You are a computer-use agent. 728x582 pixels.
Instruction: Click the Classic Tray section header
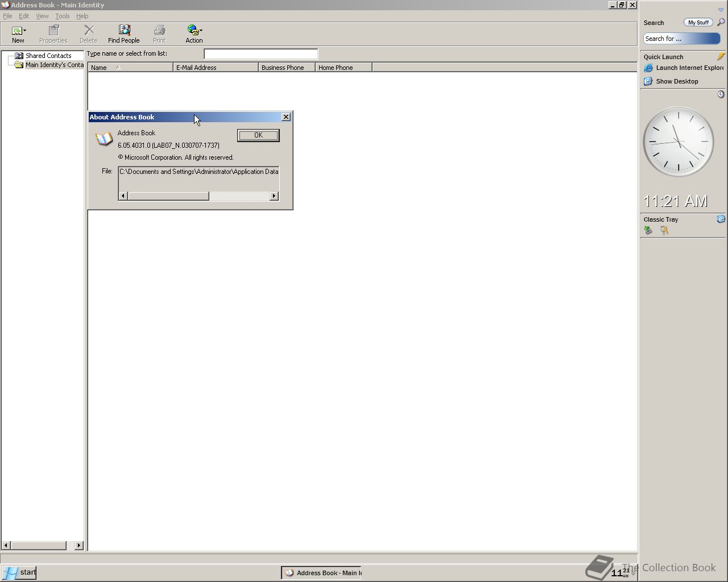(661, 219)
